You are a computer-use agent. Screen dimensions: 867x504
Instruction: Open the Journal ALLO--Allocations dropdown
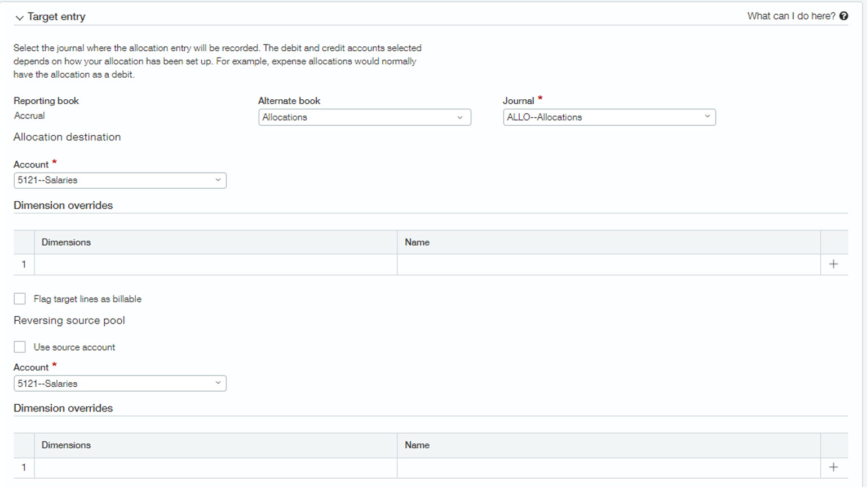point(609,117)
